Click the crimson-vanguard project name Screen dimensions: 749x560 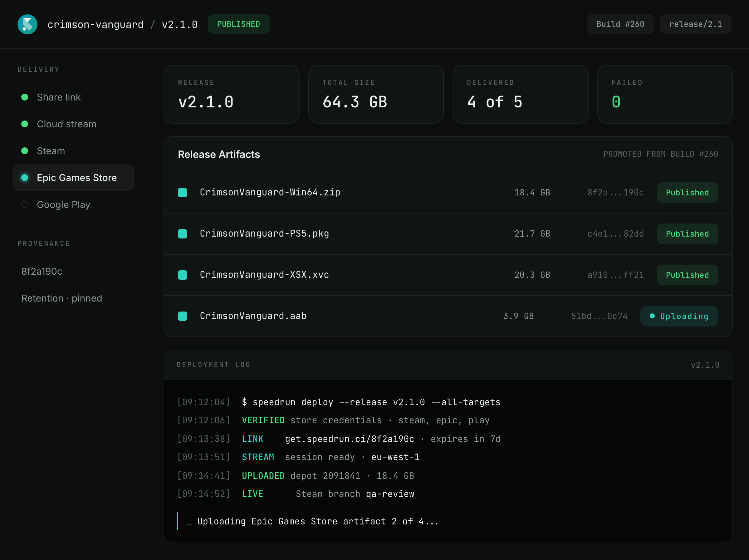95,24
